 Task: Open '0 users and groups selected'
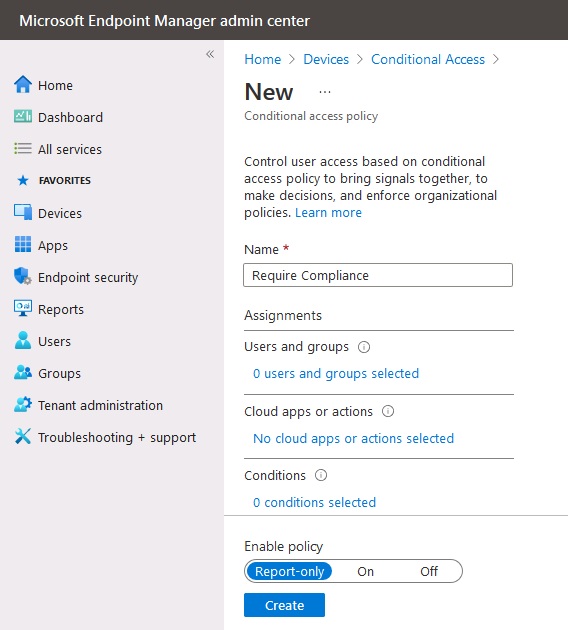tap(336, 374)
